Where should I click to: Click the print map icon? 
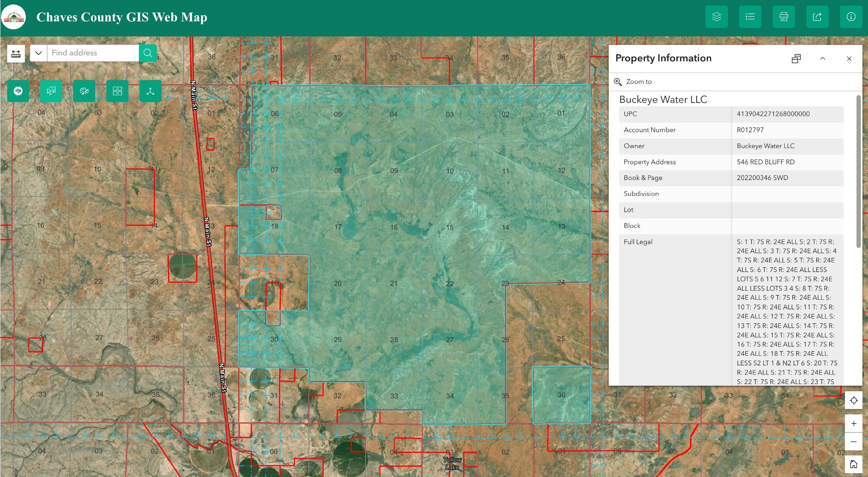pos(784,17)
